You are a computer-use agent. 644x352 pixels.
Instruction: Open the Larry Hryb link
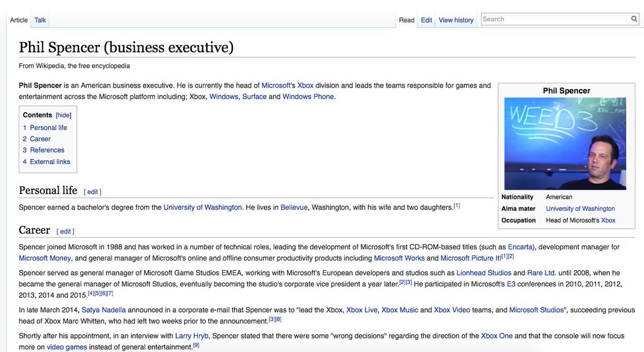(x=192, y=336)
